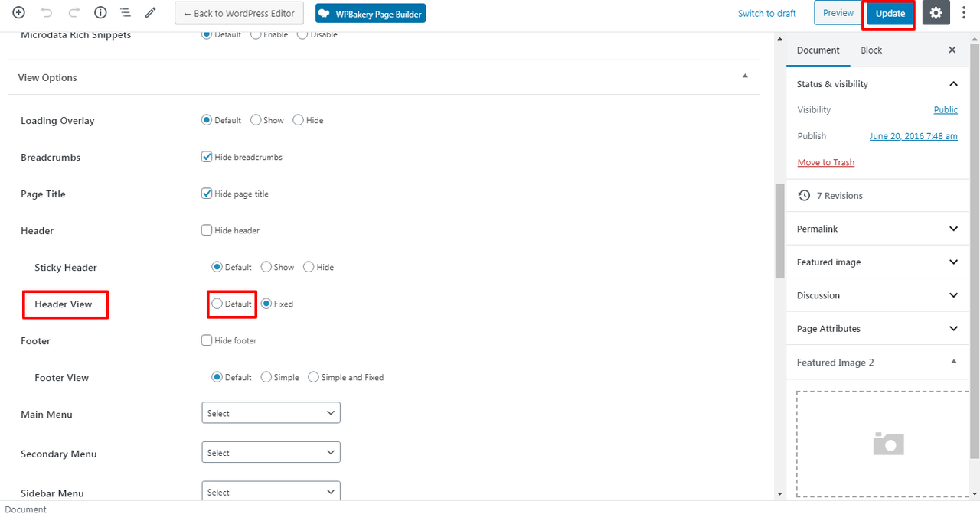The height and width of the screenshot is (514, 980).
Task: Collapse the View Options section
Action: [745, 76]
